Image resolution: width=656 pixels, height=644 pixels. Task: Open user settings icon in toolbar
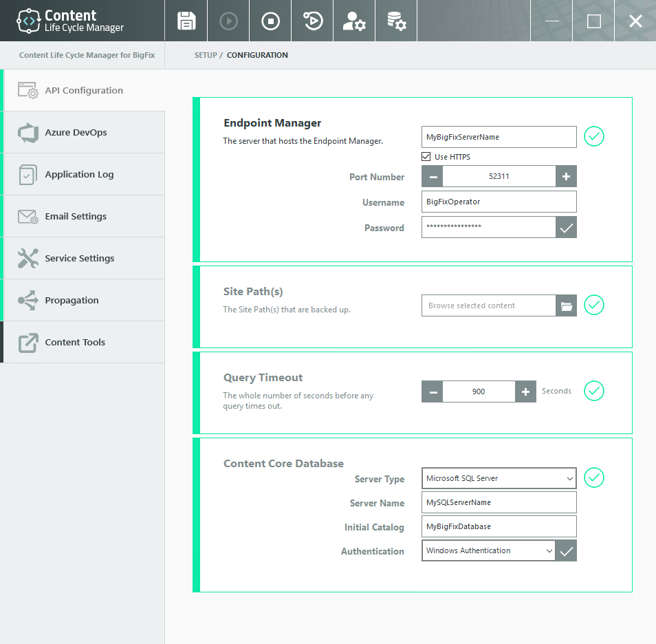click(354, 21)
